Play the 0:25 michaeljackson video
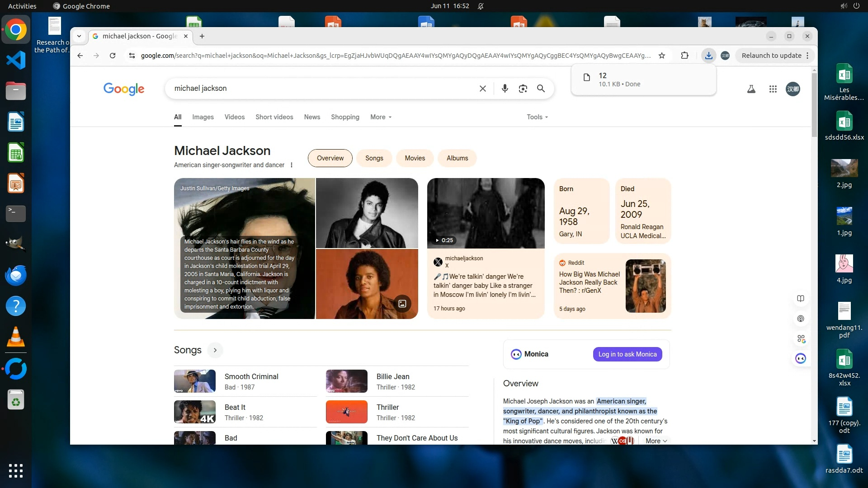The image size is (868, 488). [486, 213]
